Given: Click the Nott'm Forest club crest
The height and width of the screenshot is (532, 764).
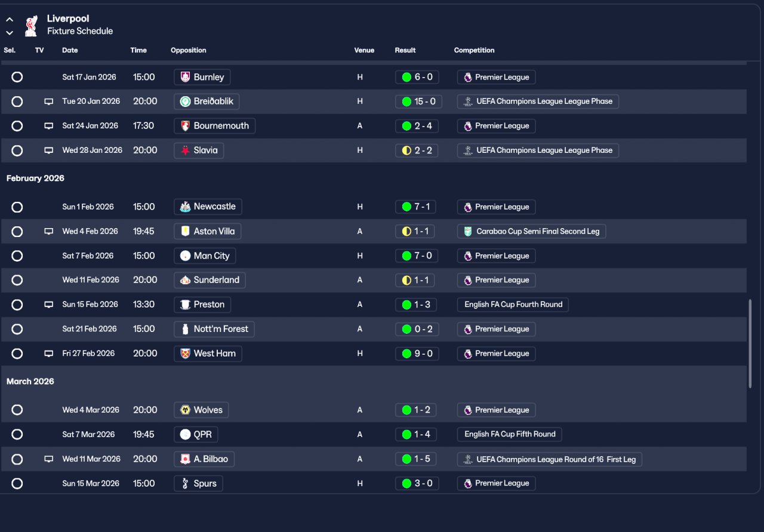Looking at the screenshot, I should (x=185, y=329).
